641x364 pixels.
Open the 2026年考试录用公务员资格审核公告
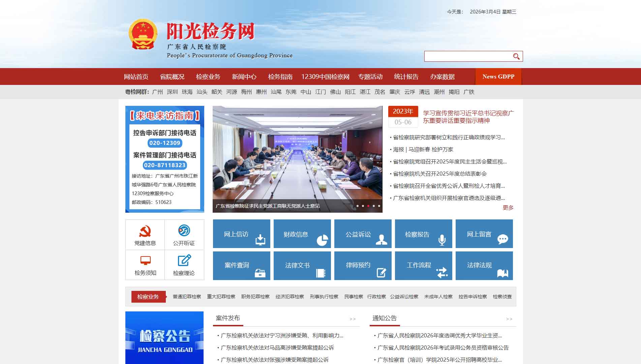point(443,347)
